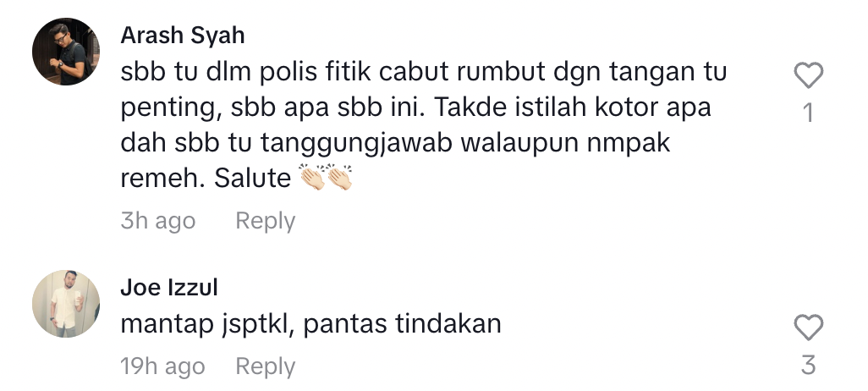Screen dimensions: 868x391
Task: Like Arash Syah's comment with the heart
Action: (808, 75)
